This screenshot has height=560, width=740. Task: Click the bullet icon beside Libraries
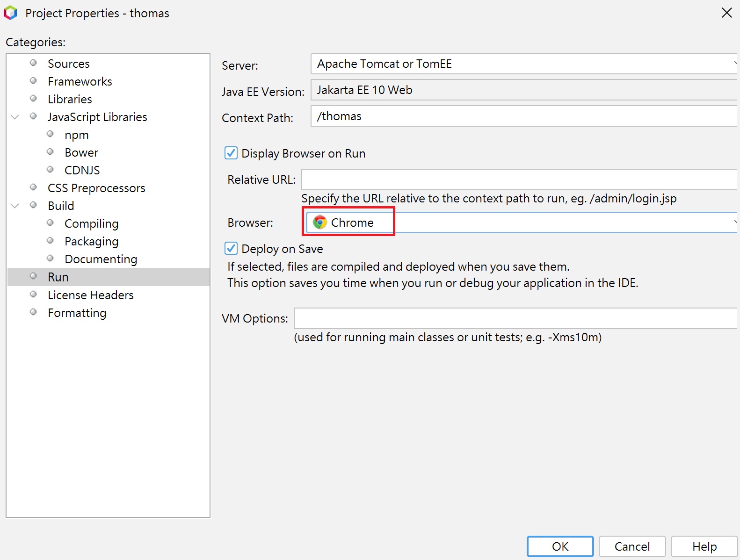[33, 98]
